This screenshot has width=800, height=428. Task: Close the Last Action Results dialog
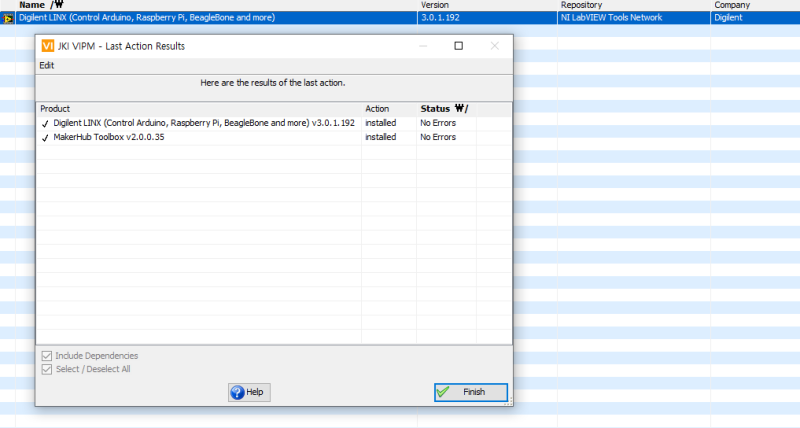(494, 46)
